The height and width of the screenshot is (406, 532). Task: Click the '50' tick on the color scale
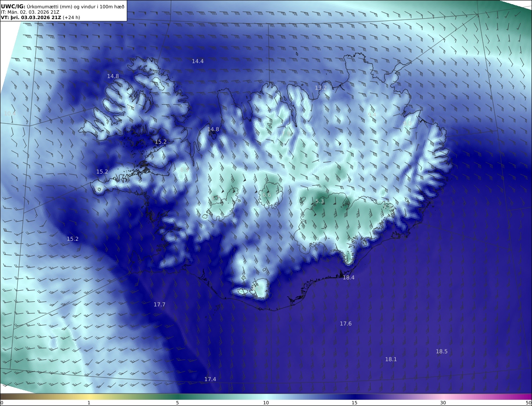[x=529, y=403]
